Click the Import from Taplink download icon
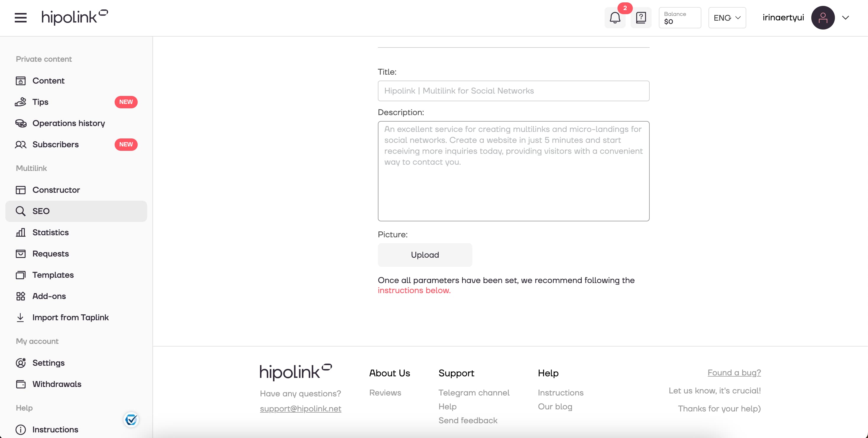This screenshot has width=868, height=438. (21, 318)
